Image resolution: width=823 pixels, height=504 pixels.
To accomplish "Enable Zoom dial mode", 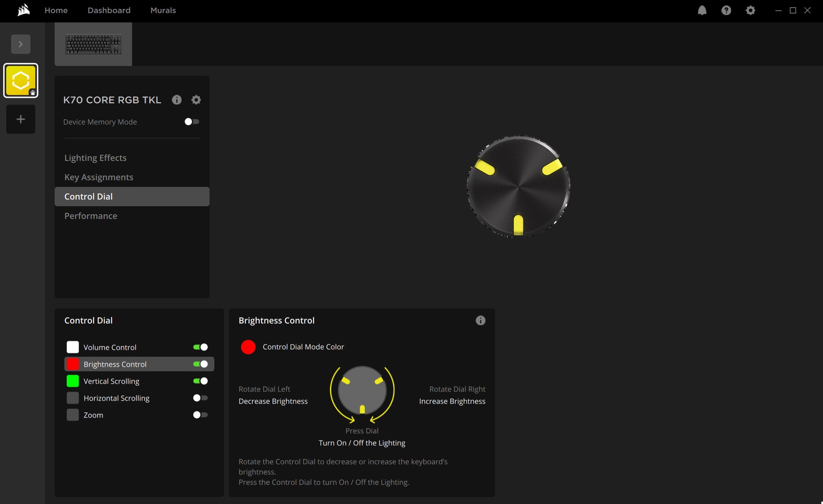I will pyautogui.click(x=200, y=415).
